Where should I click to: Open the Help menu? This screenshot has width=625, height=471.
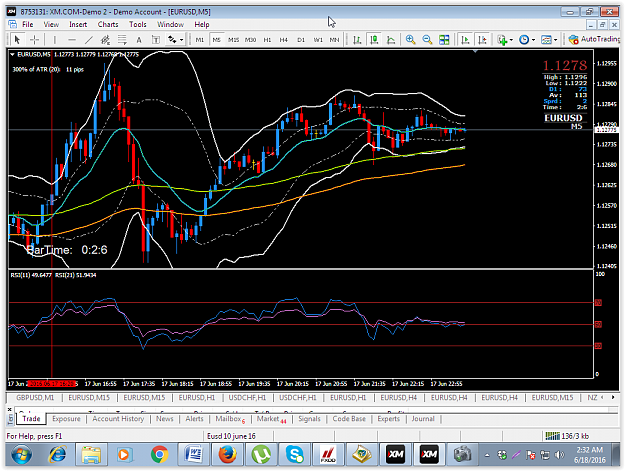[202, 24]
